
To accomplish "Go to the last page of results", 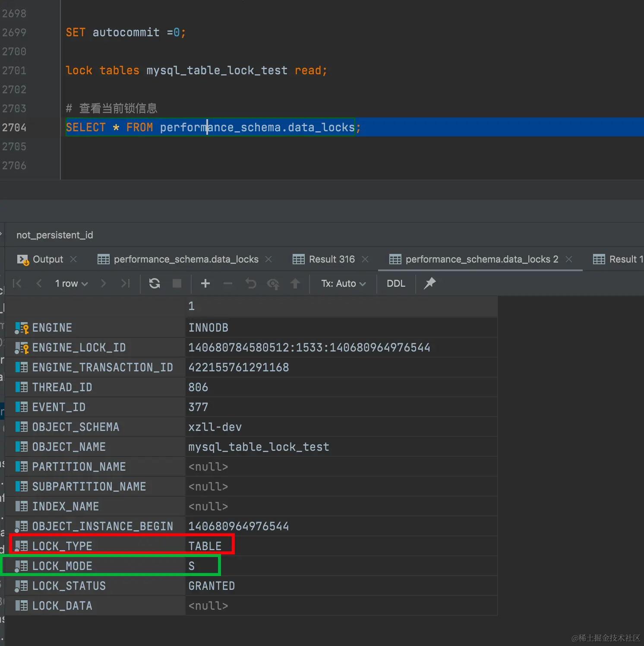I will pos(126,283).
